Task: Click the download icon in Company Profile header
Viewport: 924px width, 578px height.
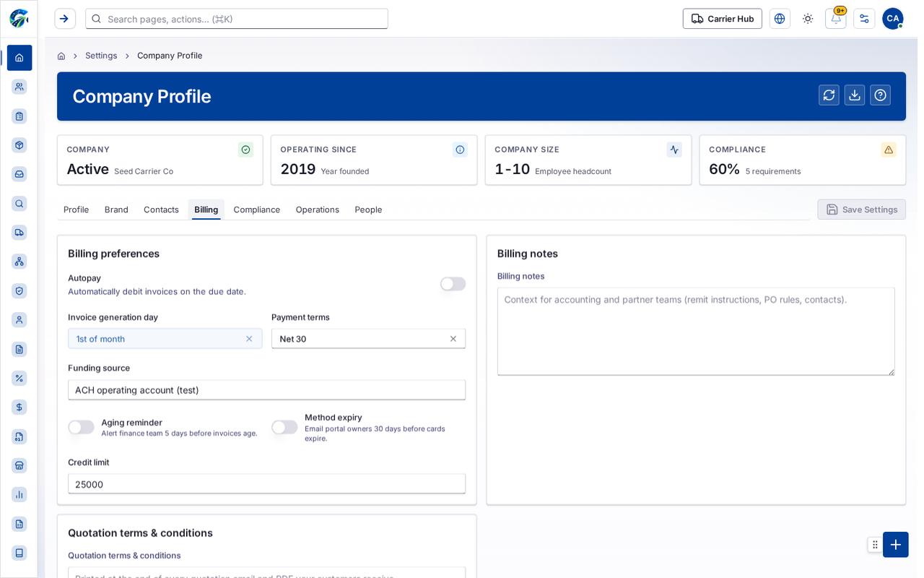Action: (x=855, y=95)
